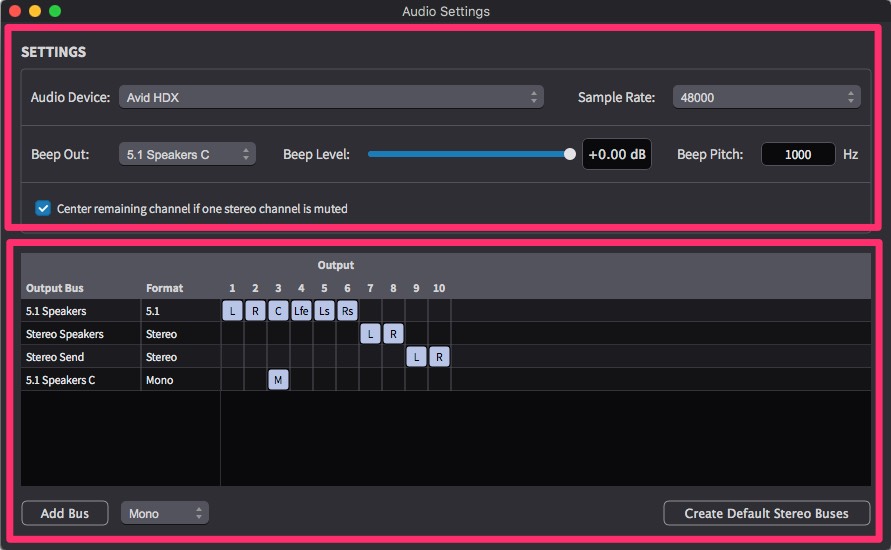This screenshot has width=891, height=550.
Task: Select the Lfe channel of 5.1 Speakers bus
Action: point(301,311)
